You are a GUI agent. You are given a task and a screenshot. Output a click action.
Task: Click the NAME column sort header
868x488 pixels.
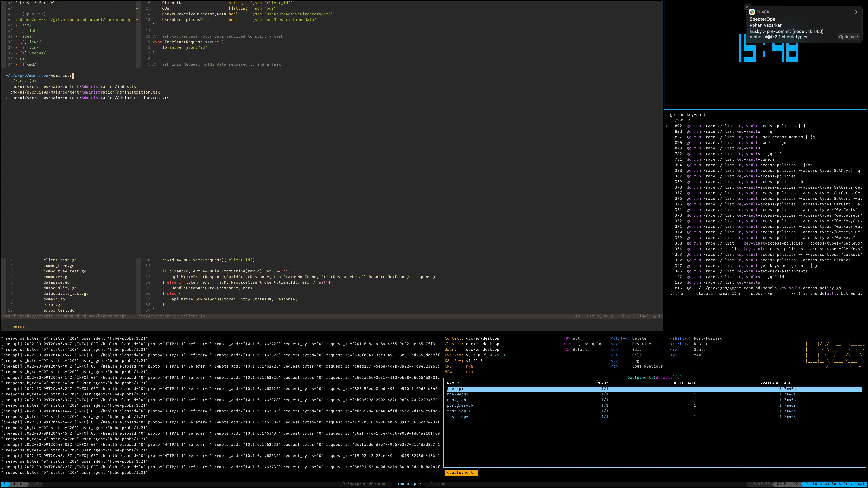click(452, 383)
